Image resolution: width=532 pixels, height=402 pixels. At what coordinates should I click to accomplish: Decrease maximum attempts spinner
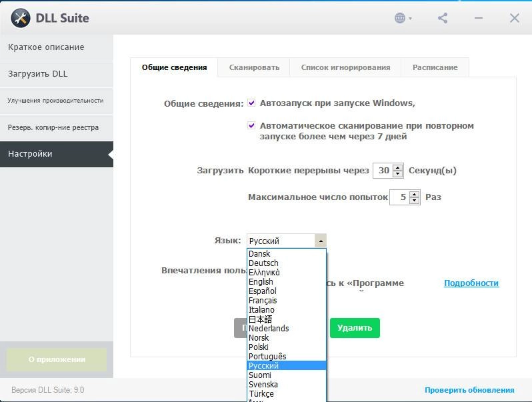tap(414, 201)
